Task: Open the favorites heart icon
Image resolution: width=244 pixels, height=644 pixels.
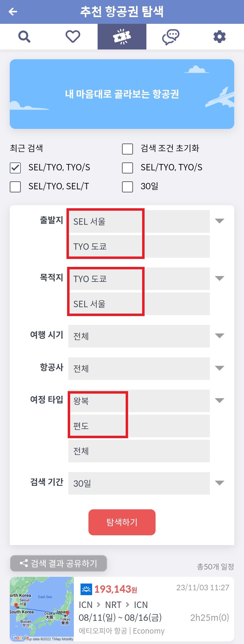Action: tap(73, 36)
